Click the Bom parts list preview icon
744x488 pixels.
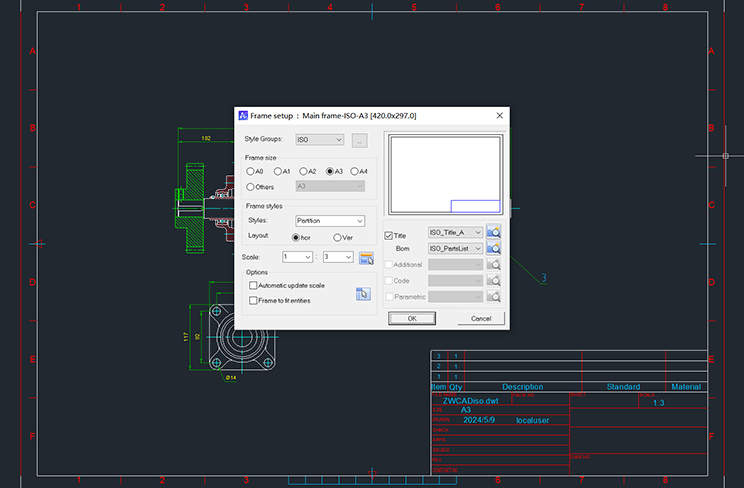point(493,248)
